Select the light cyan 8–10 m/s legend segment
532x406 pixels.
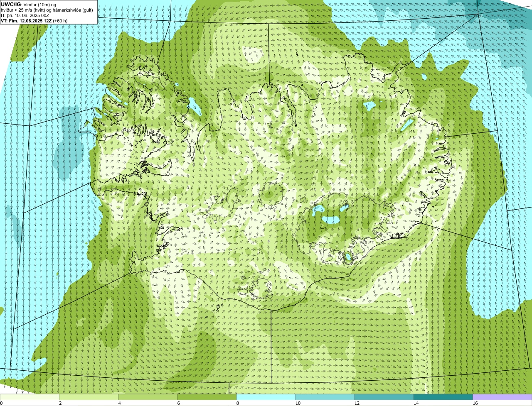pyautogui.click(x=266, y=397)
